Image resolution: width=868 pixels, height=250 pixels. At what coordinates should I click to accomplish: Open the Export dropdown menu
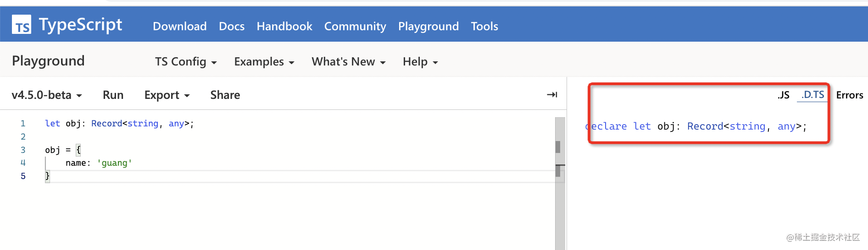pos(167,95)
